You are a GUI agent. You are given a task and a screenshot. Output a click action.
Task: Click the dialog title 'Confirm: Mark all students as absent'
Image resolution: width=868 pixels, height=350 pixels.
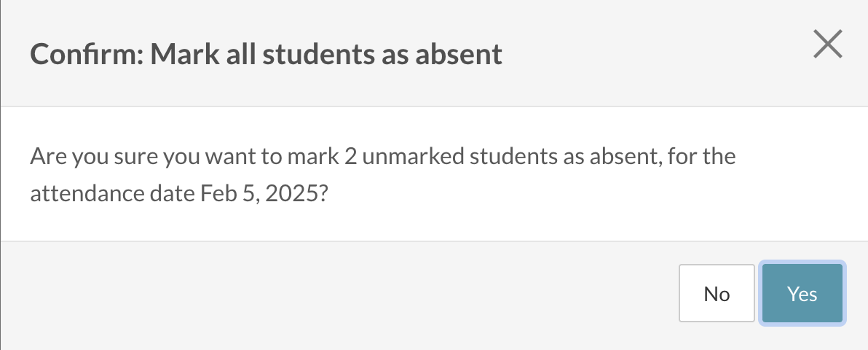[x=266, y=55]
